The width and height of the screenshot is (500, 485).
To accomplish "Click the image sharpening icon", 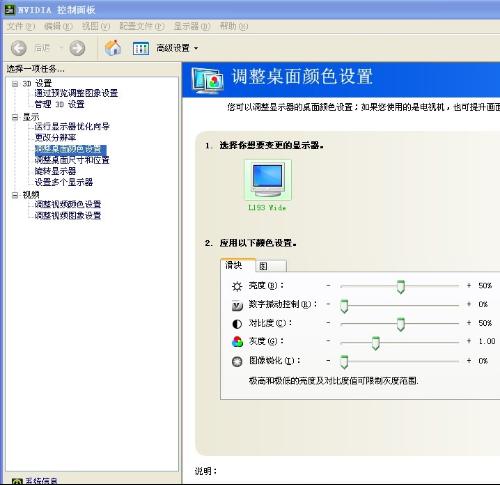I will click(237, 361).
